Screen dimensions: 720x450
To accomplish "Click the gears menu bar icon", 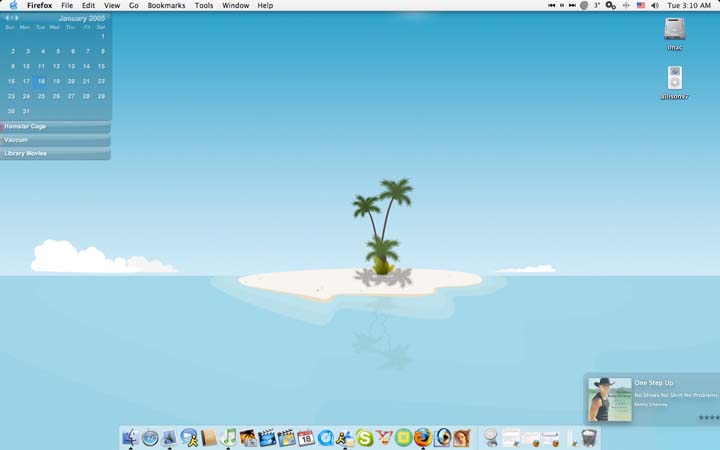I will pyautogui.click(x=610, y=6).
